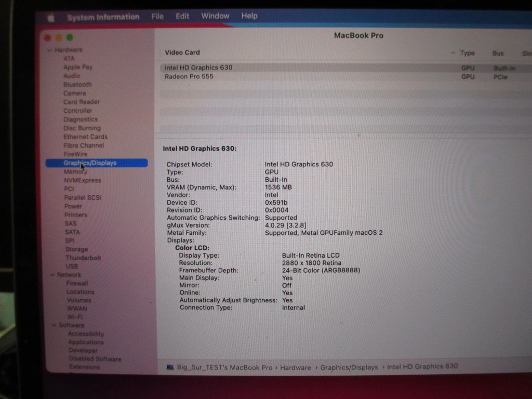Image resolution: width=532 pixels, height=399 pixels.
Task: Open the Help menu
Action: (249, 16)
